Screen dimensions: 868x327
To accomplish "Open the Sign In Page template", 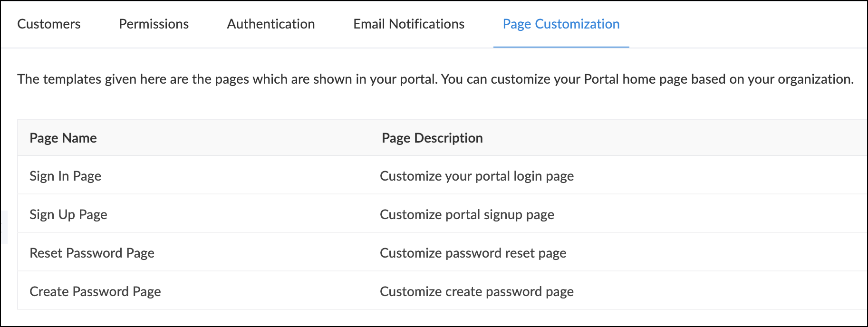I will tap(66, 176).
